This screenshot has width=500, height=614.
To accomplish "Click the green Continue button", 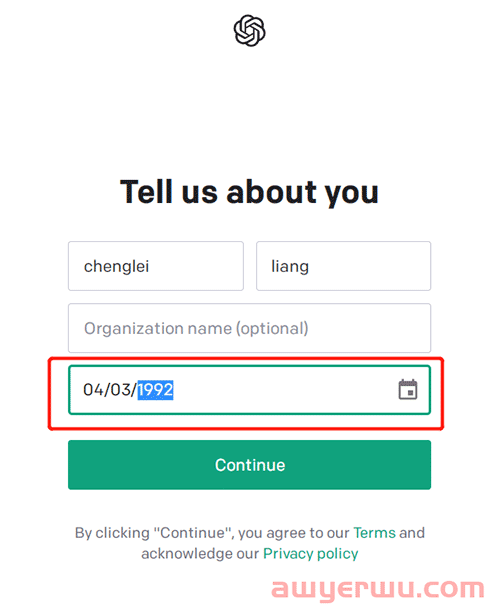I will (249, 465).
